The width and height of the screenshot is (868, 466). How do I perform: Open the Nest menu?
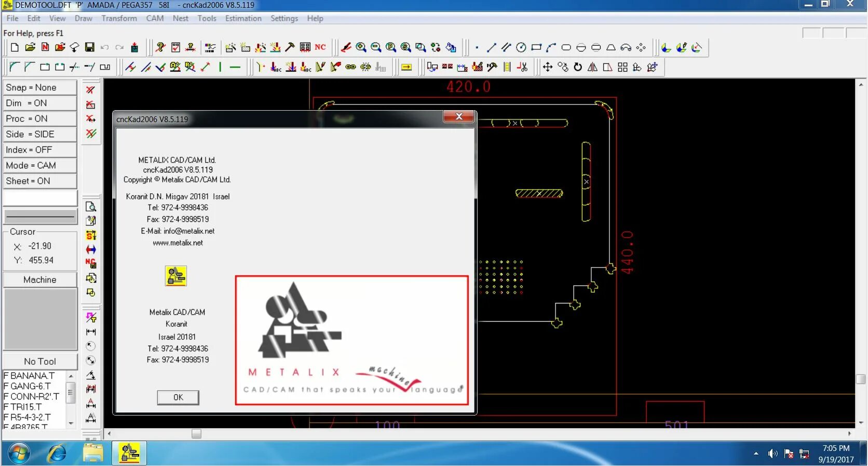click(x=181, y=18)
